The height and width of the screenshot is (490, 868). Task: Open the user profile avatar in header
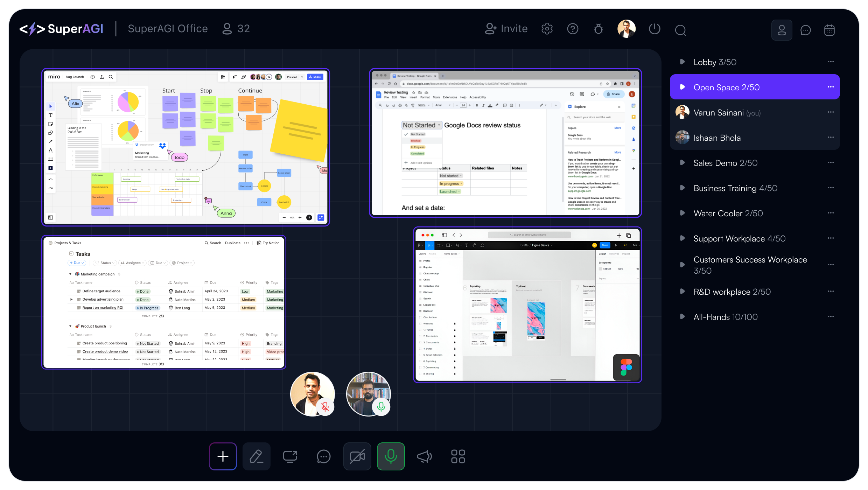(626, 29)
